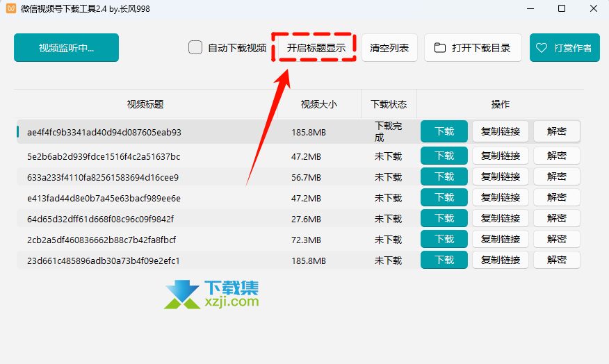Decrypt video e413fad44d8e0b7a45e63bacf989ee6e with 解密

coord(556,198)
